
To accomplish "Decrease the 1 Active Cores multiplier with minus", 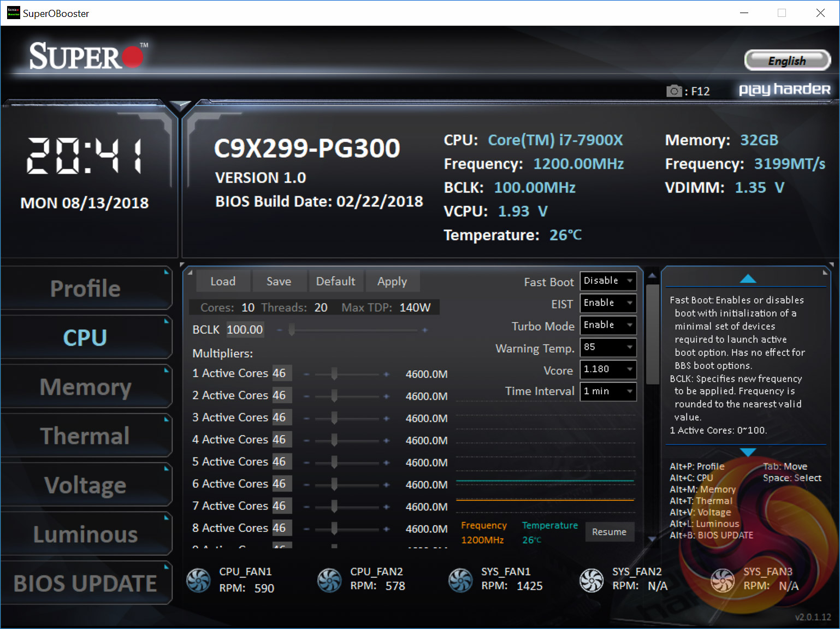I will (306, 374).
